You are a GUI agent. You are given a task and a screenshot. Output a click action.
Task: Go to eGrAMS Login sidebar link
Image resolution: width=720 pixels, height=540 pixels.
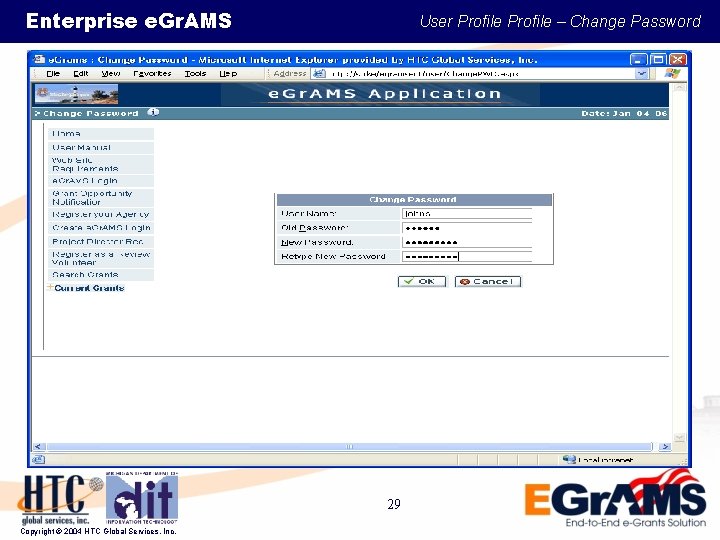pos(101,181)
